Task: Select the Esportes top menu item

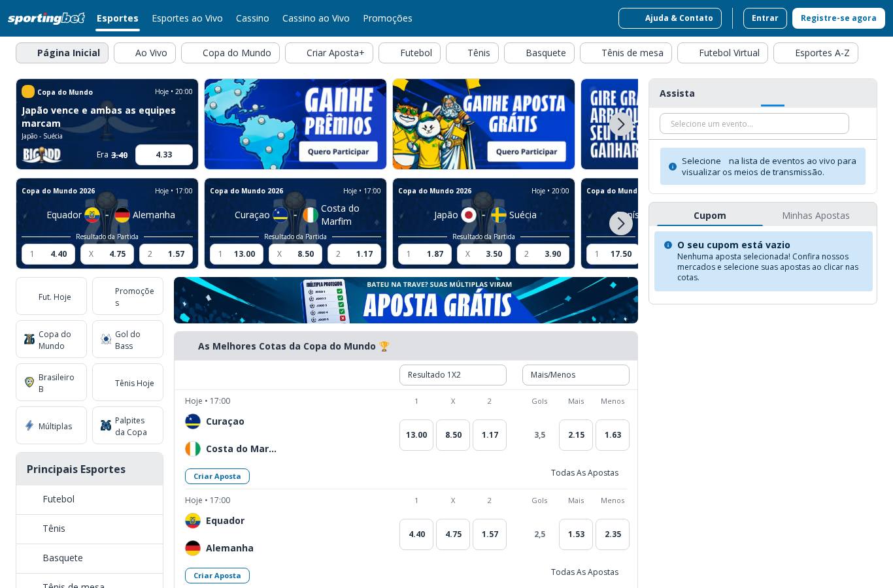Action: pos(118,18)
